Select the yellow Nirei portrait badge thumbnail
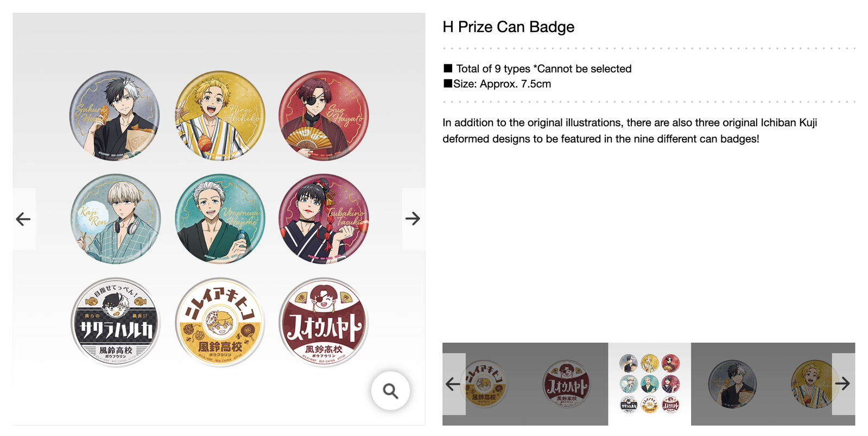 [x=812, y=384]
